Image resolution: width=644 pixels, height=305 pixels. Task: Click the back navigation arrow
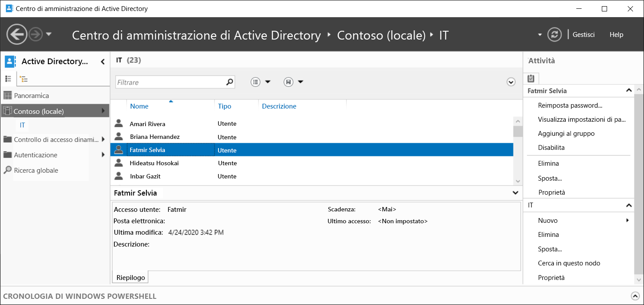tap(17, 34)
